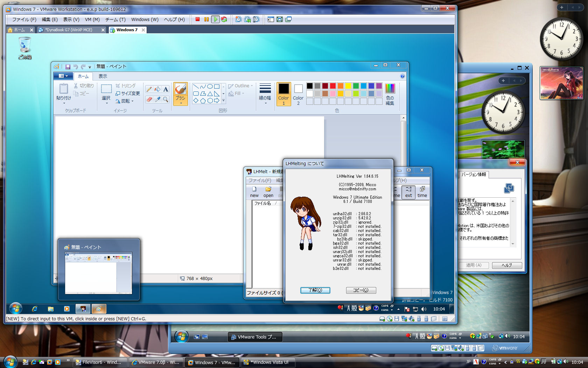Open the ファイル (F) menu in VMware

pos(24,20)
